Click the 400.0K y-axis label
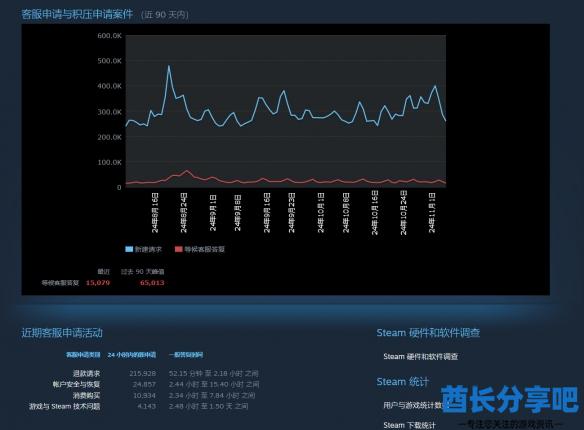This screenshot has width=584, height=430. pos(110,86)
